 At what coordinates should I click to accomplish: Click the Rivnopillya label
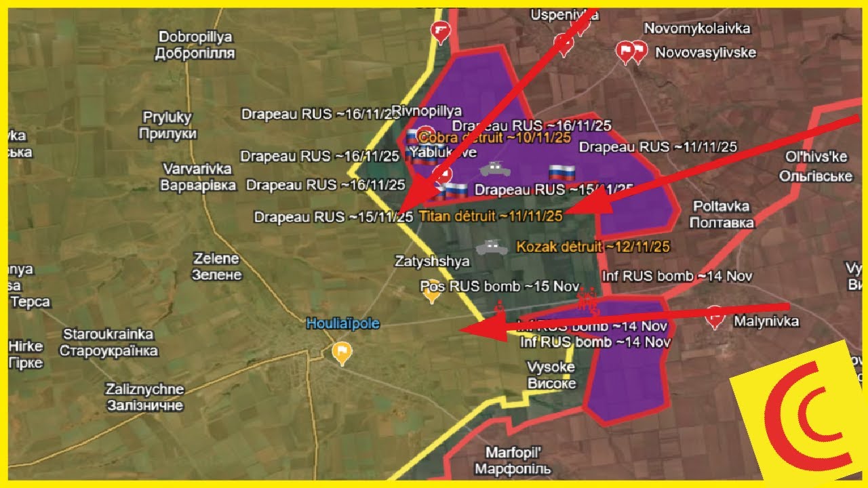pyautogui.click(x=427, y=111)
